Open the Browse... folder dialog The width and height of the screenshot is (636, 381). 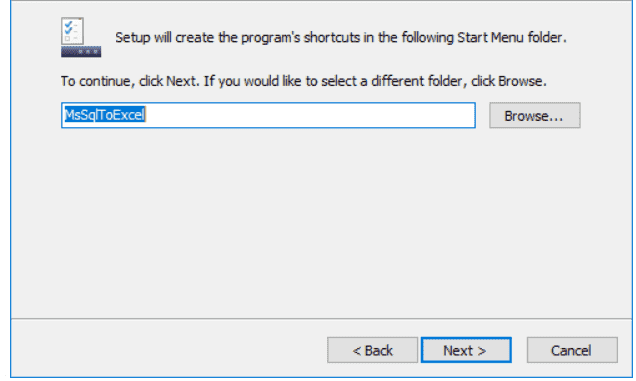coord(535,116)
